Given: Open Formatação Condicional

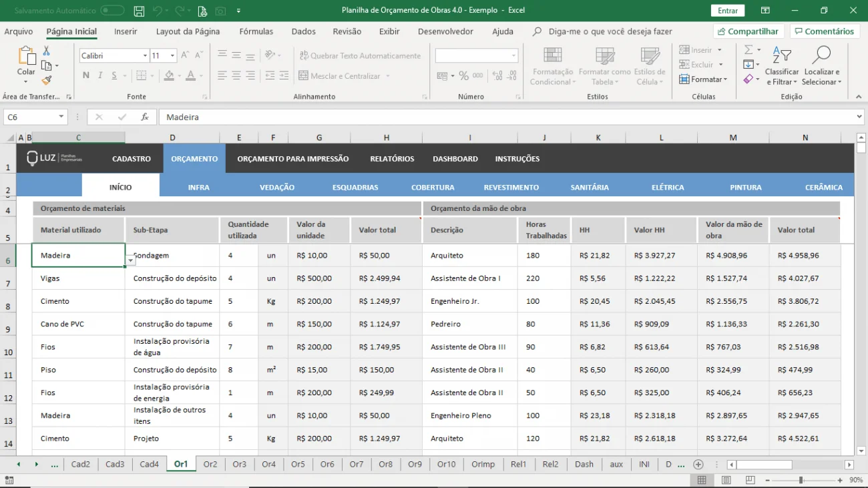Looking at the screenshot, I should coord(552,66).
